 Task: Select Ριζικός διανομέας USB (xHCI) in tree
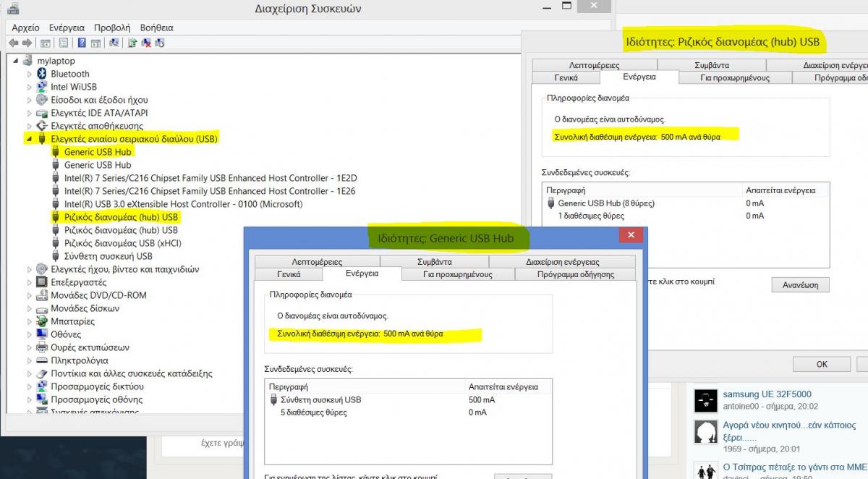point(123,243)
